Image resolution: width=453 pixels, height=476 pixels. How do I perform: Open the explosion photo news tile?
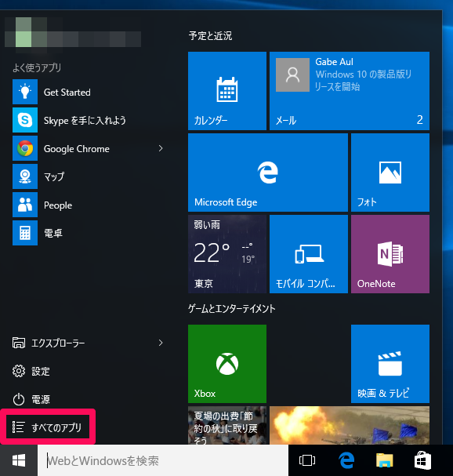tap(350, 425)
